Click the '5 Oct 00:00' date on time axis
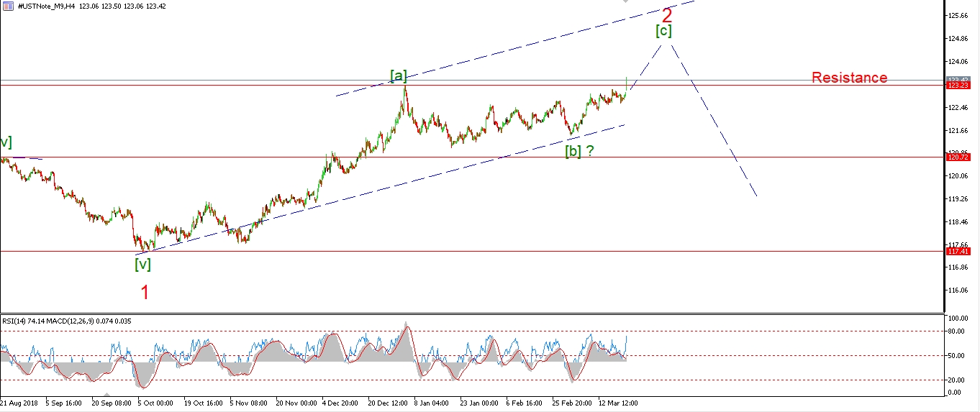This screenshot has height=412, width=980. (x=155, y=403)
